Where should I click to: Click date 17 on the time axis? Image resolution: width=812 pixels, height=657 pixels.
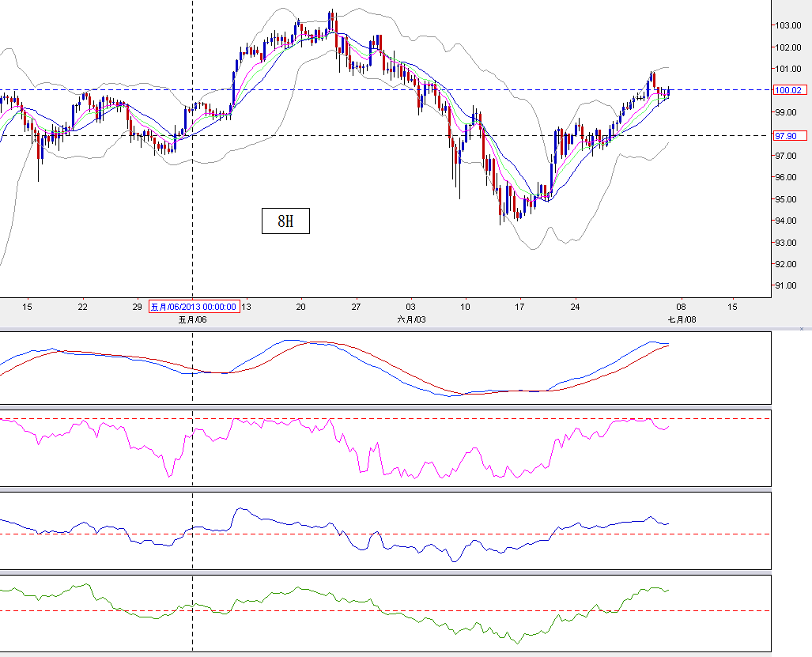(519, 307)
